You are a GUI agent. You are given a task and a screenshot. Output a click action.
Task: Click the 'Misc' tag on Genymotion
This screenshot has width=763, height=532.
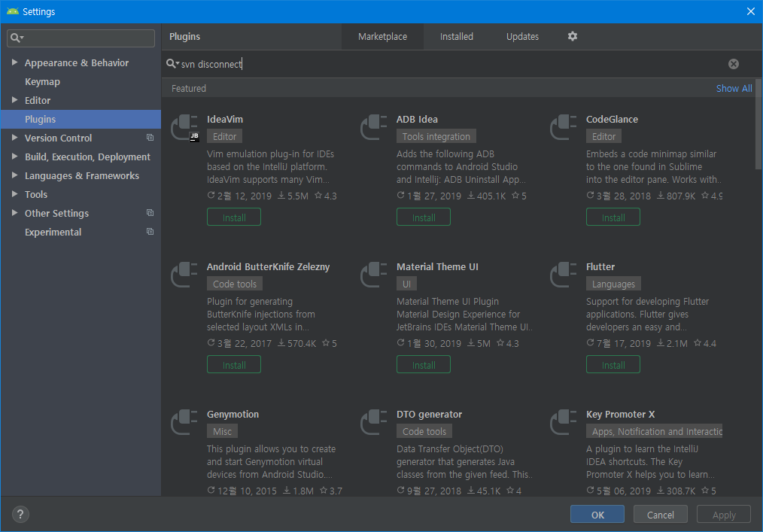222,431
